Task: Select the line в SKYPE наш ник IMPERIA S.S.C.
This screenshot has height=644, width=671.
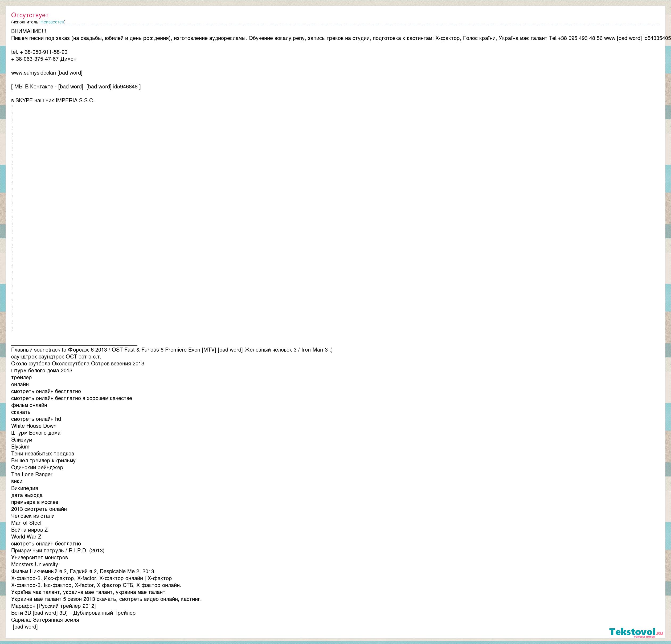Action: pos(53,100)
